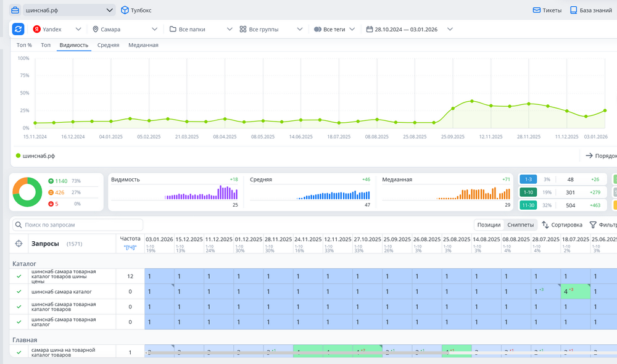Viewport: 617px width, 364px height.
Task: Switch to the Топ % chart tab
Action: click(x=24, y=45)
